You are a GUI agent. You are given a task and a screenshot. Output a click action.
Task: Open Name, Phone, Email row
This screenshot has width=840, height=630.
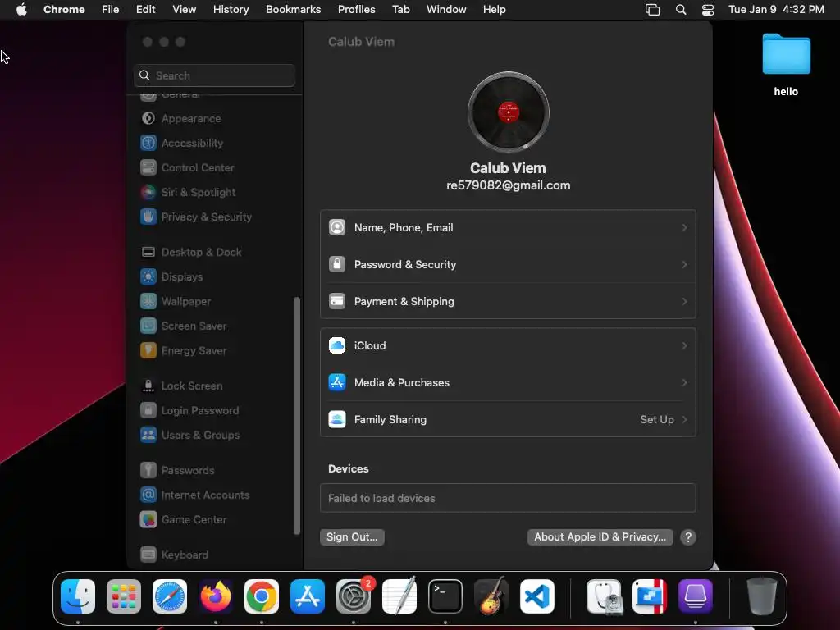[508, 228]
